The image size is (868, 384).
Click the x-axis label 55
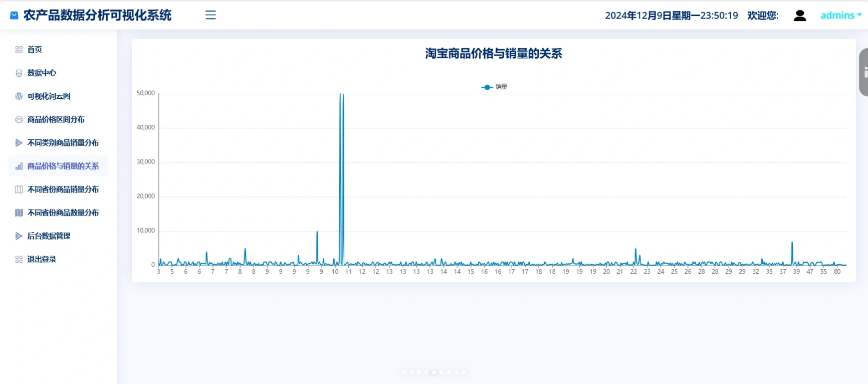[x=823, y=272]
